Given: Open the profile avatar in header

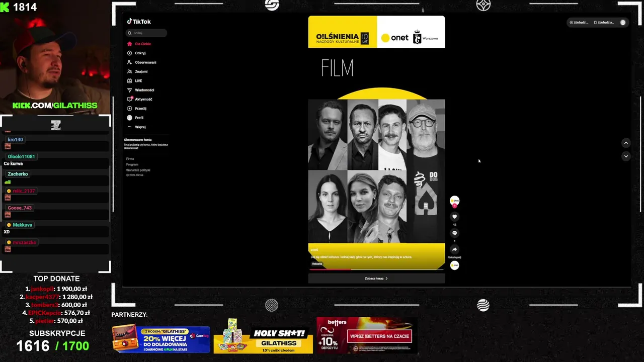Looking at the screenshot, I should click(x=623, y=23).
